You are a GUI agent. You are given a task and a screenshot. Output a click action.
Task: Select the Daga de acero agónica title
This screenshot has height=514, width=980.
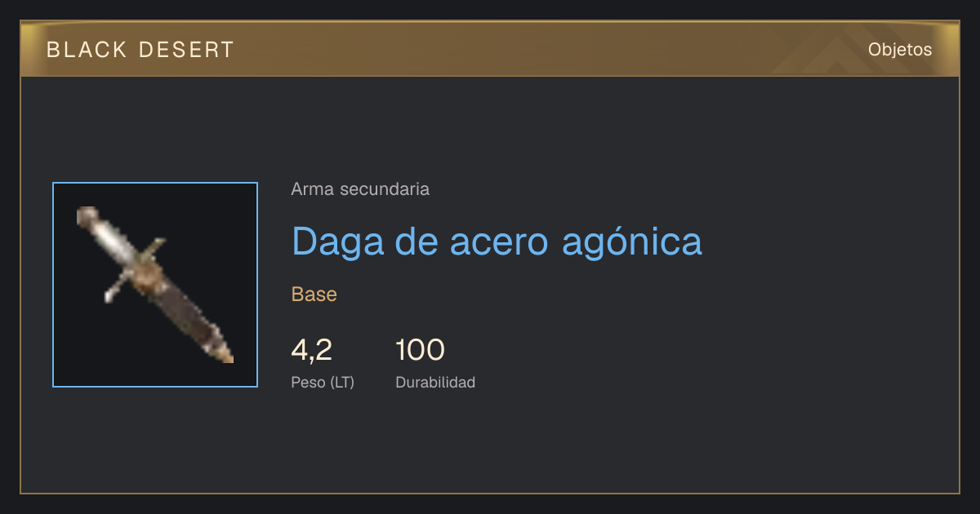497,241
